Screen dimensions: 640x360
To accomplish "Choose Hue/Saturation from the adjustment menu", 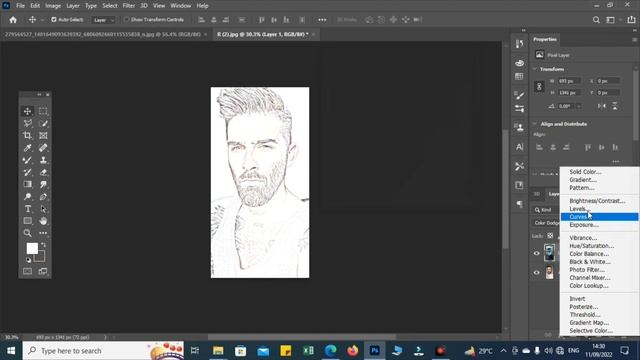I will pos(599,246).
